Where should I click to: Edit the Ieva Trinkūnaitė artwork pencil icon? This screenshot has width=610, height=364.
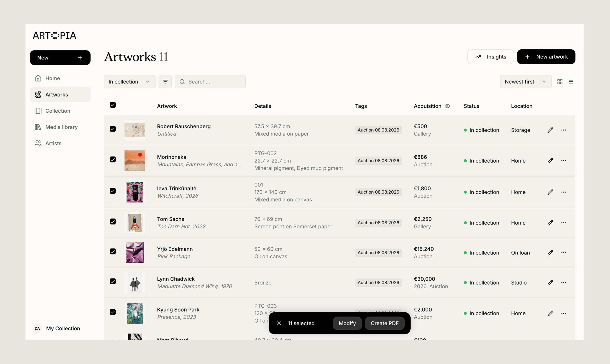tap(550, 192)
